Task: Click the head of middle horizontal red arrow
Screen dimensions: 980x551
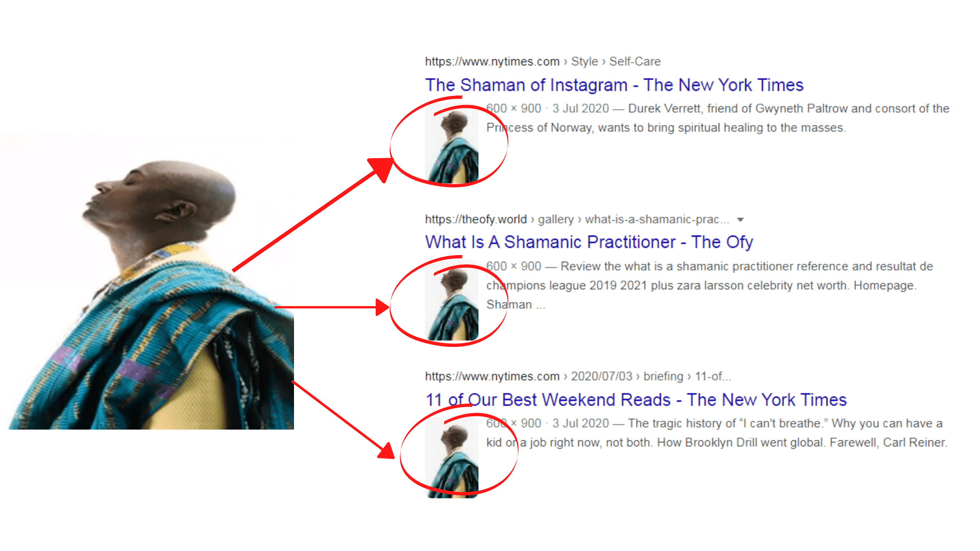Action: (382, 307)
